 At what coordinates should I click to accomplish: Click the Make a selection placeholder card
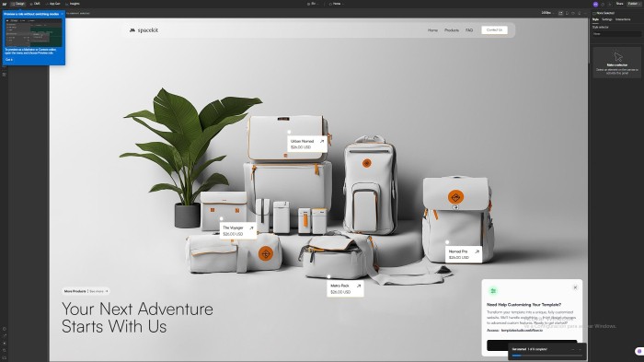tap(617, 62)
